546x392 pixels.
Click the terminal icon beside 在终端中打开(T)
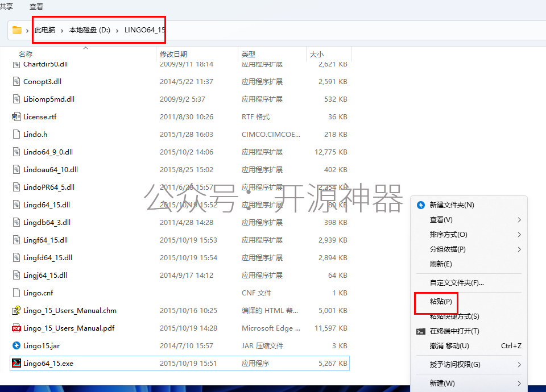click(421, 331)
